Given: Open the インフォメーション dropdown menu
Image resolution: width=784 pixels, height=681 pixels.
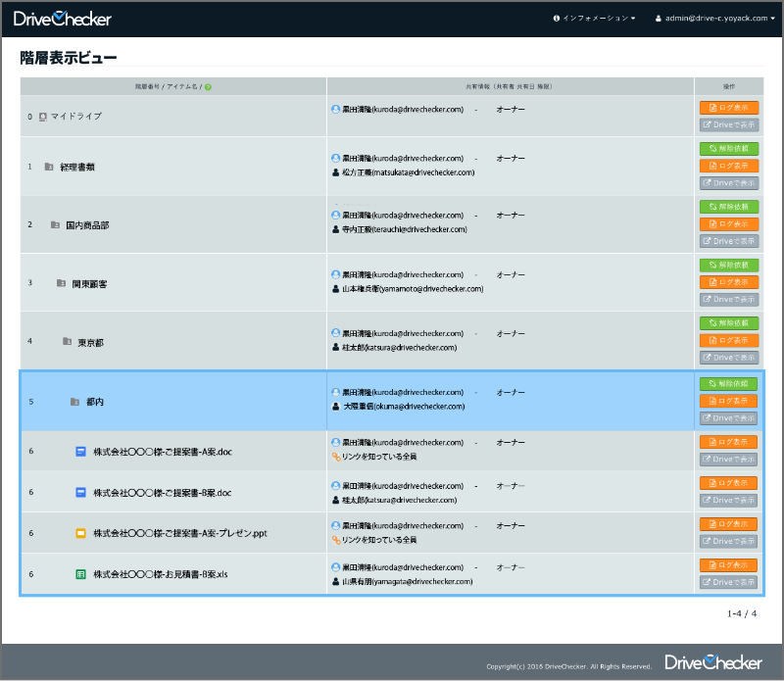Looking at the screenshot, I should (594, 18).
